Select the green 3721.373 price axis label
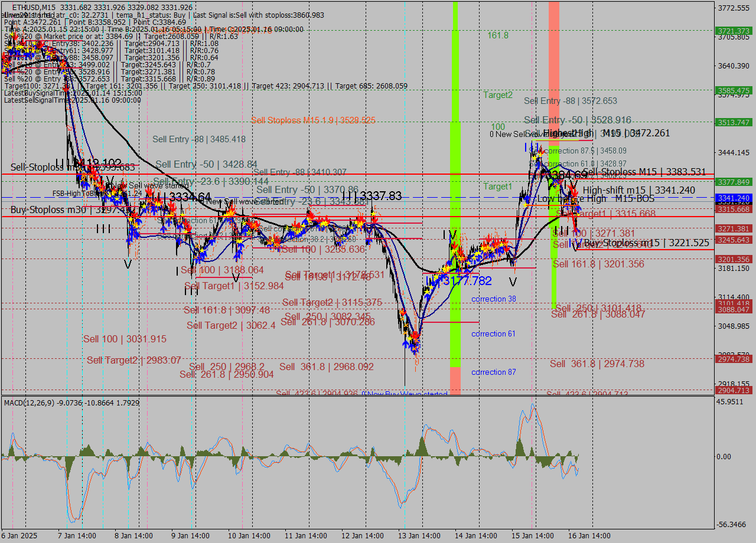Screen dimensions: 756x543 click(733, 31)
